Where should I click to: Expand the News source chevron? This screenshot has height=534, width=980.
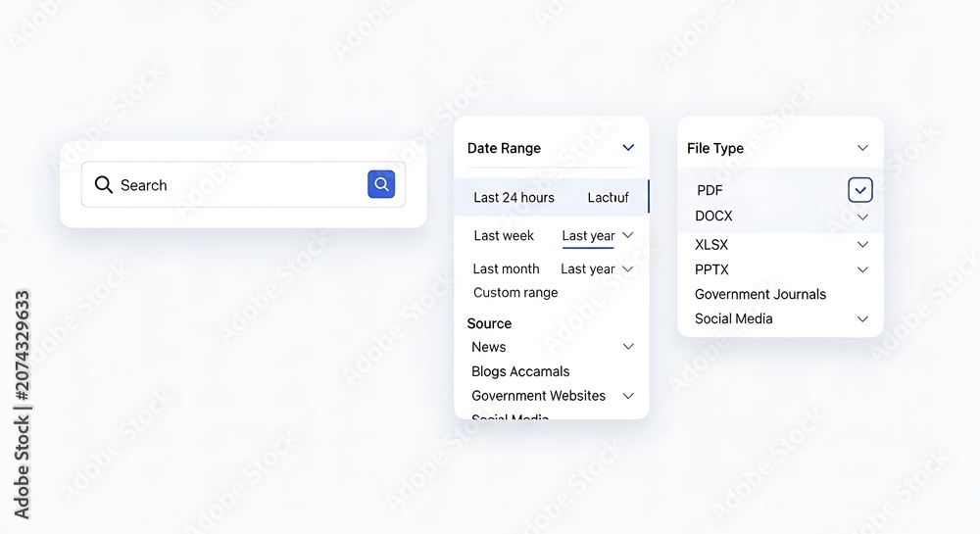click(628, 347)
